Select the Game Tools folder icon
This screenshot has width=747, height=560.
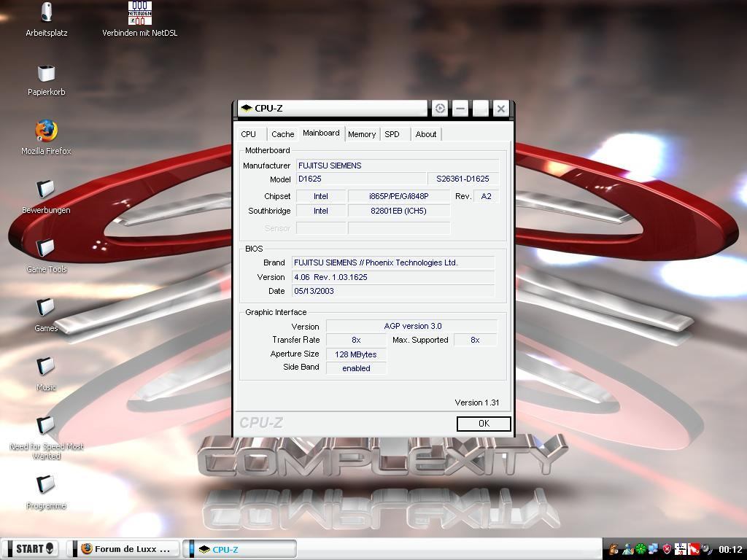click(46, 256)
